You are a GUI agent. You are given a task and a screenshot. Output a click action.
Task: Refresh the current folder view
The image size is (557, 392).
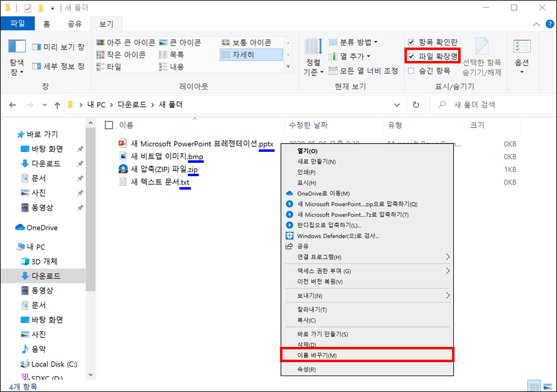[416, 105]
